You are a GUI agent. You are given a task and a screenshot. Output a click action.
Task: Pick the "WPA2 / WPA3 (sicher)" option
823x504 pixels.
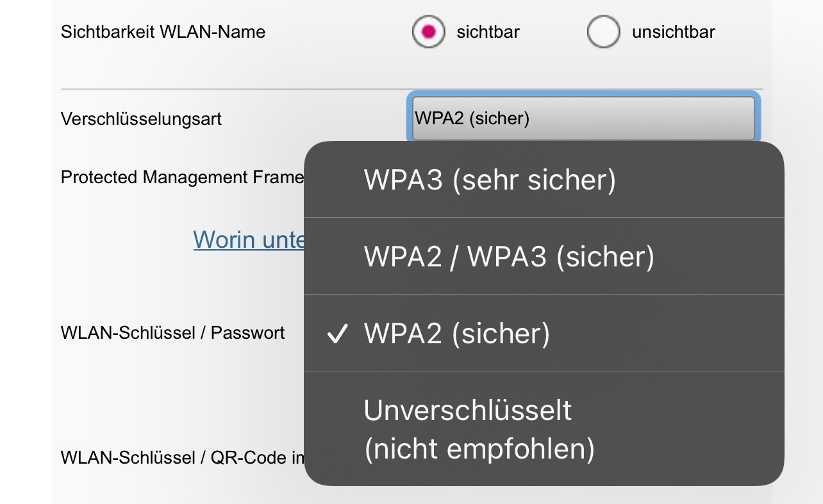[509, 257]
